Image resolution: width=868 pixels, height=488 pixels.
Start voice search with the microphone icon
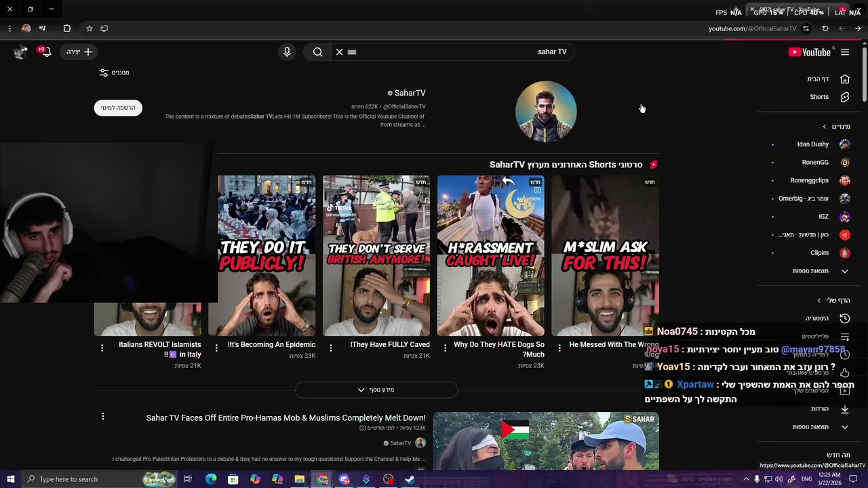[287, 52]
